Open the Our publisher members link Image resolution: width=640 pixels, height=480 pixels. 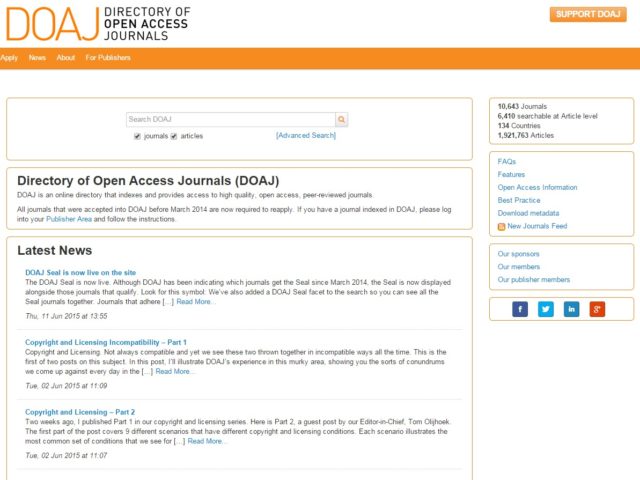(533, 280)
